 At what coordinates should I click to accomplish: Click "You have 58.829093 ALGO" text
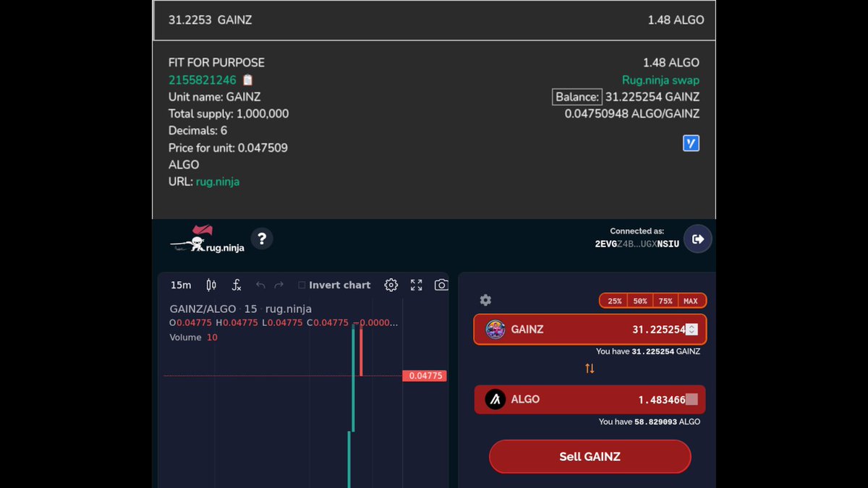coord(650,421)
